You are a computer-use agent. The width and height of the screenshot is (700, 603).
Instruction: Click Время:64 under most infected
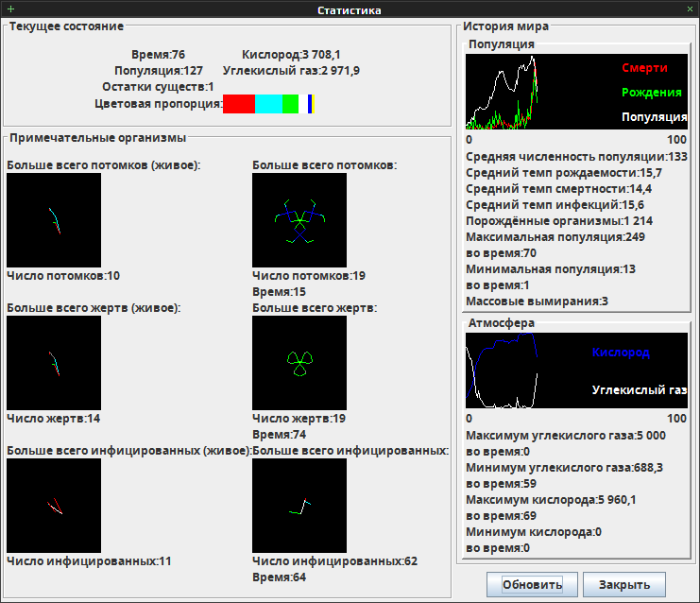(x=279, y=577)
